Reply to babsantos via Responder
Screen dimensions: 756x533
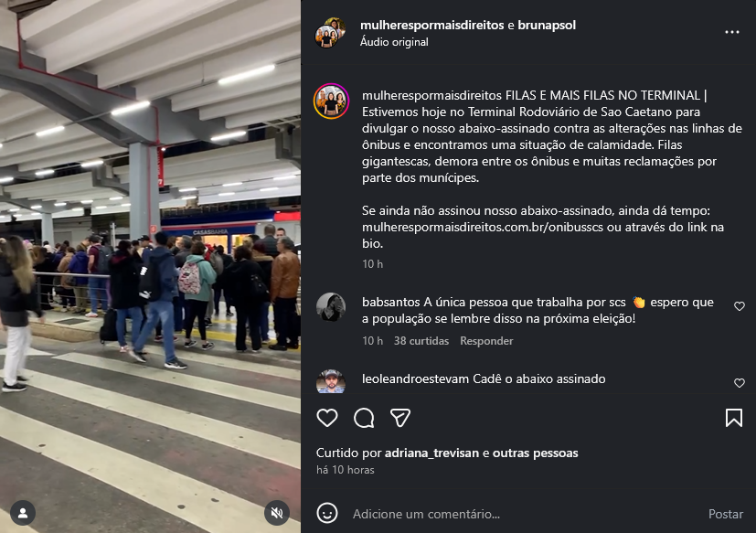pos(486,341)
